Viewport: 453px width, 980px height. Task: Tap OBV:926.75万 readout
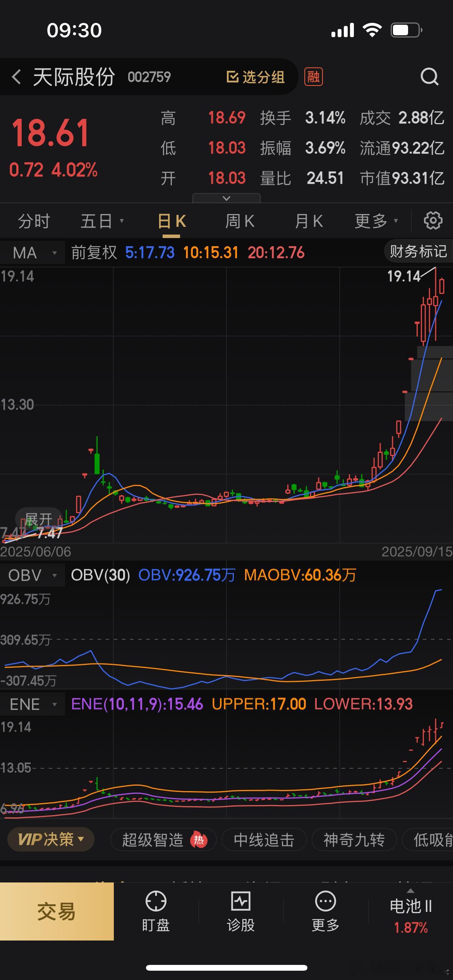tap(187, 575)
